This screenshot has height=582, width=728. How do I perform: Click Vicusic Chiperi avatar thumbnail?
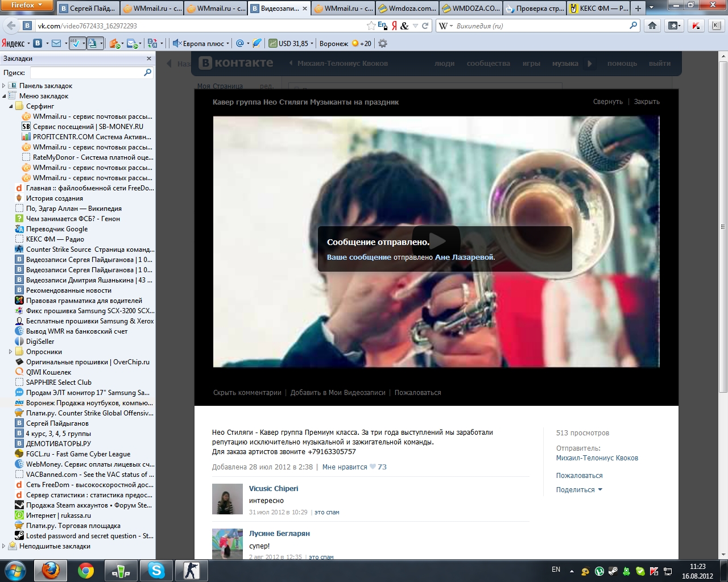[x=227, y=500]
